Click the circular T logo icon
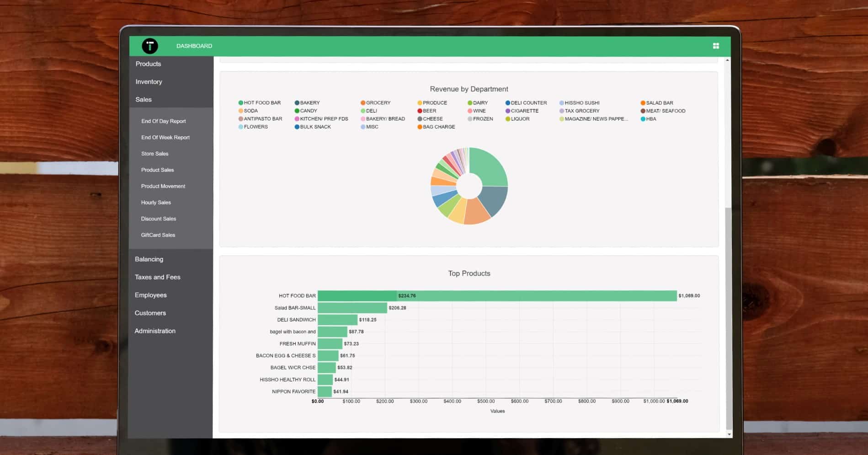The width and height of the screenshot is (868, 455). click(150, 46)
